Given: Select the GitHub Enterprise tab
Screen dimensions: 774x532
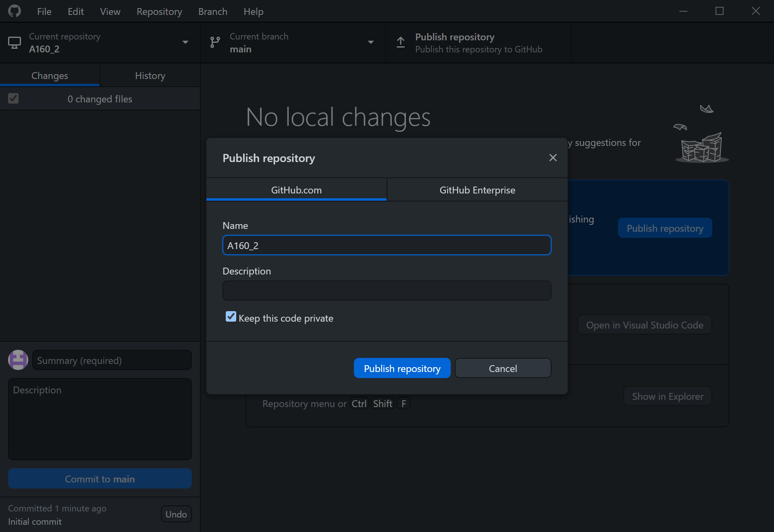Looking at the screenshot, I should (477, 190).
